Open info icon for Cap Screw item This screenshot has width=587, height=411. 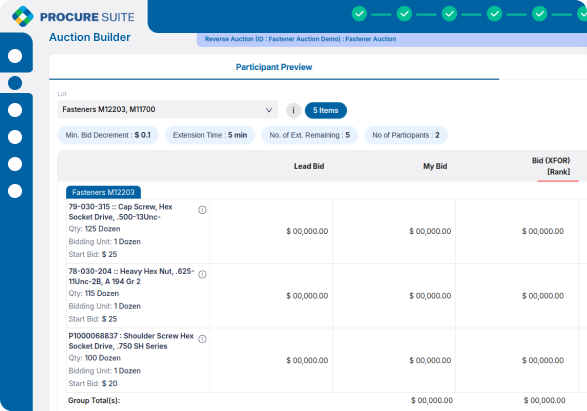pyautogui.click(x=202, y=210)
